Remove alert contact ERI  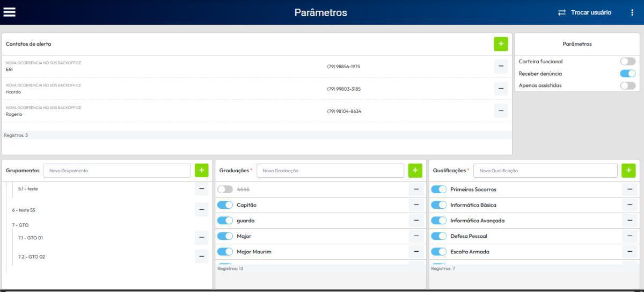(x=501, y=66)
